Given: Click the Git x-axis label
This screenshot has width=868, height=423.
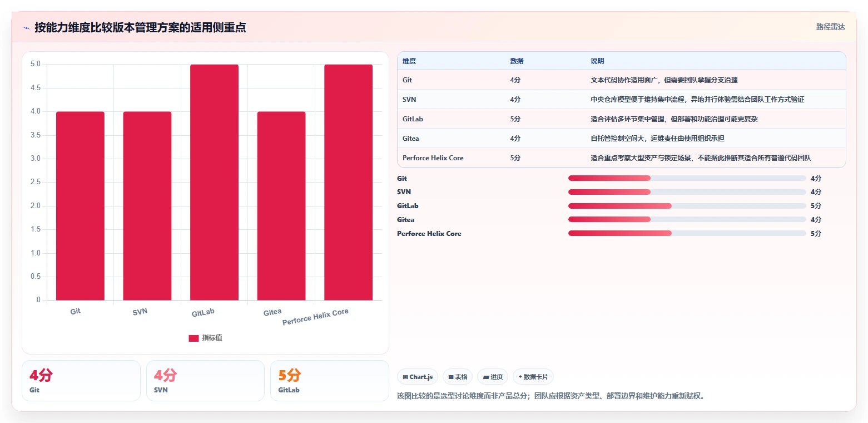Looking at the screenshot, I should coord(76,311).
